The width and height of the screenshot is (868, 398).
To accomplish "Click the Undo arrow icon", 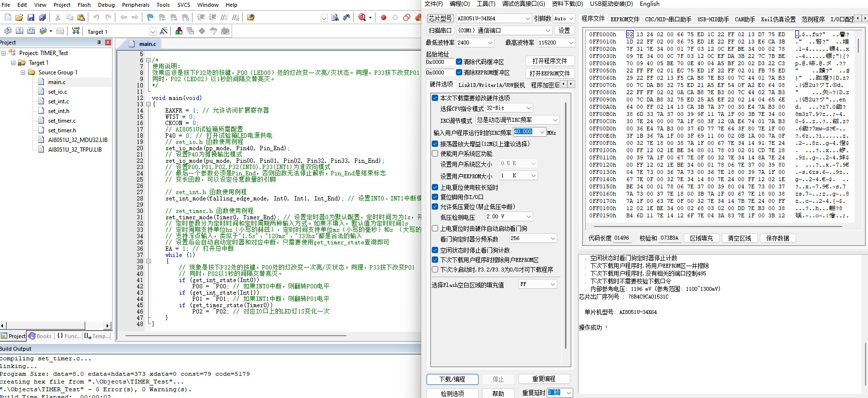I will [96, 17].
